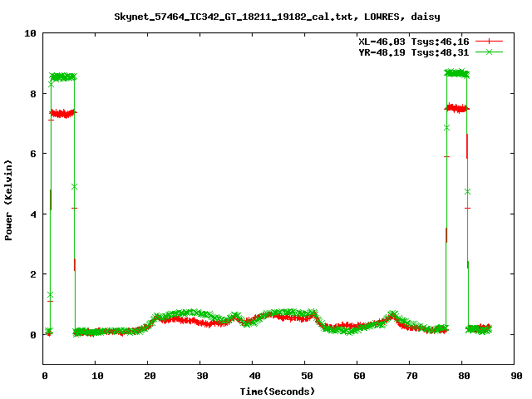Click the y-axis tick label 10

(x=30, y=33)
